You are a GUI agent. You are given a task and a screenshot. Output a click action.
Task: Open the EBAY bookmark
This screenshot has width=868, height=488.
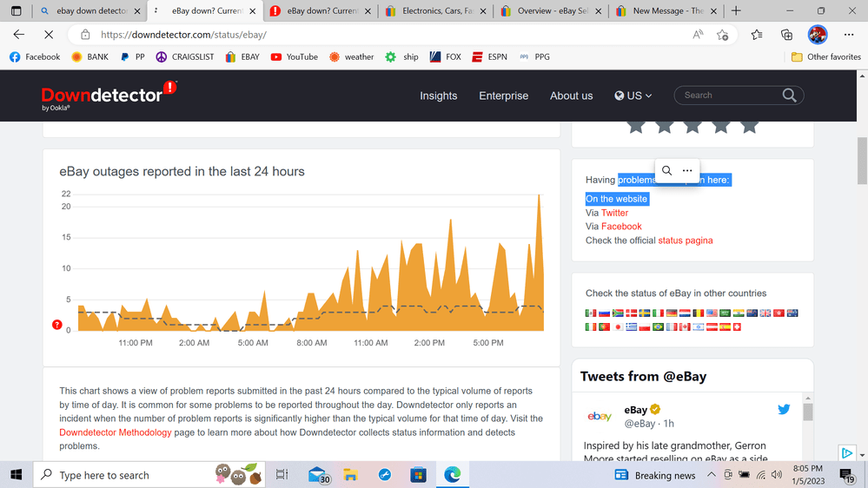coord(242,57)
